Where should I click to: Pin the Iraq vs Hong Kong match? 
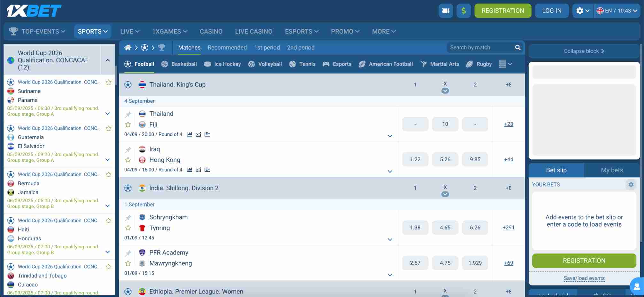[128, 149]
